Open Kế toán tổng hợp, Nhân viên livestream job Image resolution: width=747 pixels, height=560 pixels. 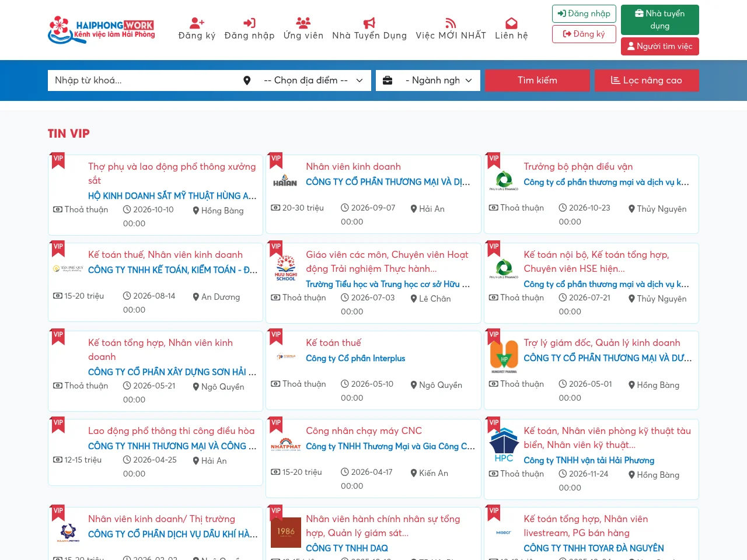coord(585,526)
